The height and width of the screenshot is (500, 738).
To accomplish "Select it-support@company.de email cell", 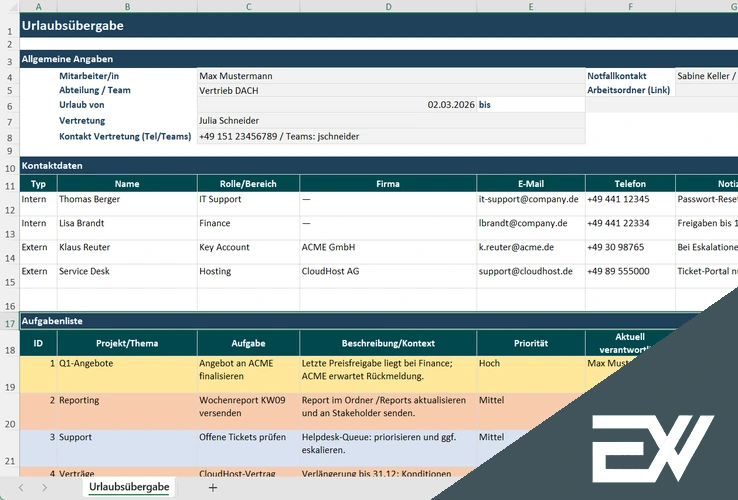I will (x=531, y=204).
